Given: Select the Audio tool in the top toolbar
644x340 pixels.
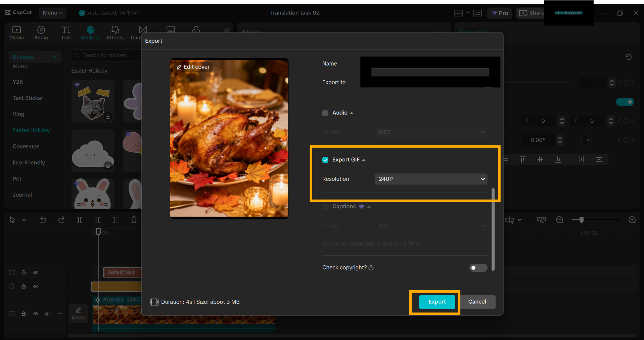Looking at the screenshot, I should 41,32.
